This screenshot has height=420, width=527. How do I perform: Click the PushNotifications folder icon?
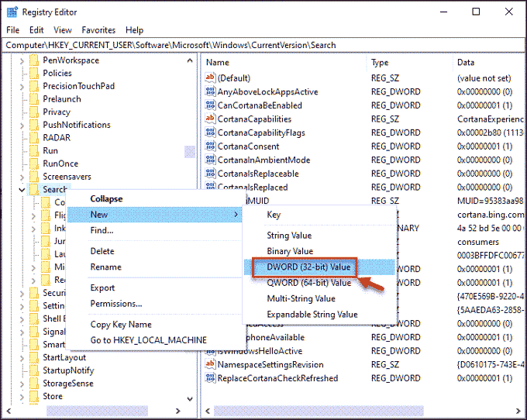[x=34, y=125]
